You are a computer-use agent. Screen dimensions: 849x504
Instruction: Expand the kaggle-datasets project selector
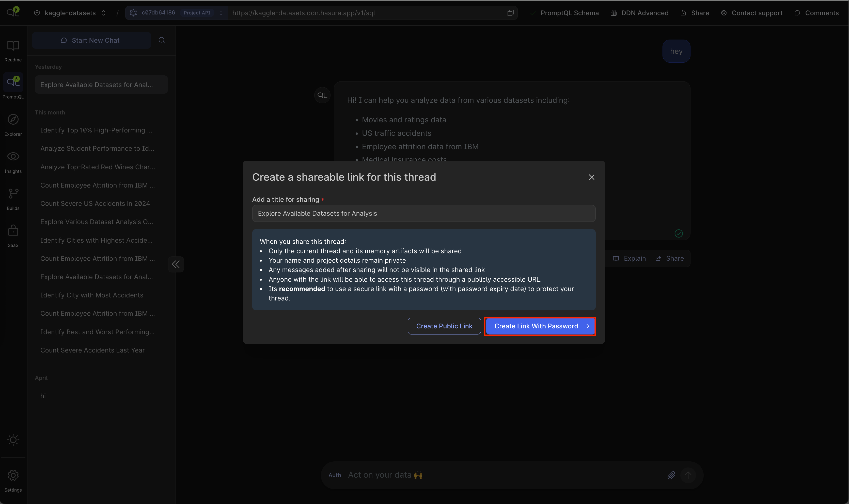(x=70, y=13)
